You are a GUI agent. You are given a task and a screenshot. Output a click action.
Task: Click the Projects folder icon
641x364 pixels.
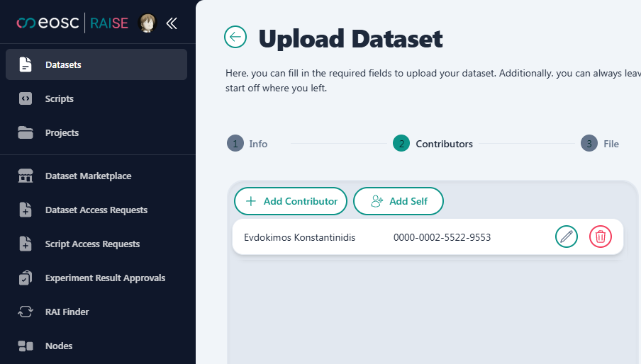26,132
